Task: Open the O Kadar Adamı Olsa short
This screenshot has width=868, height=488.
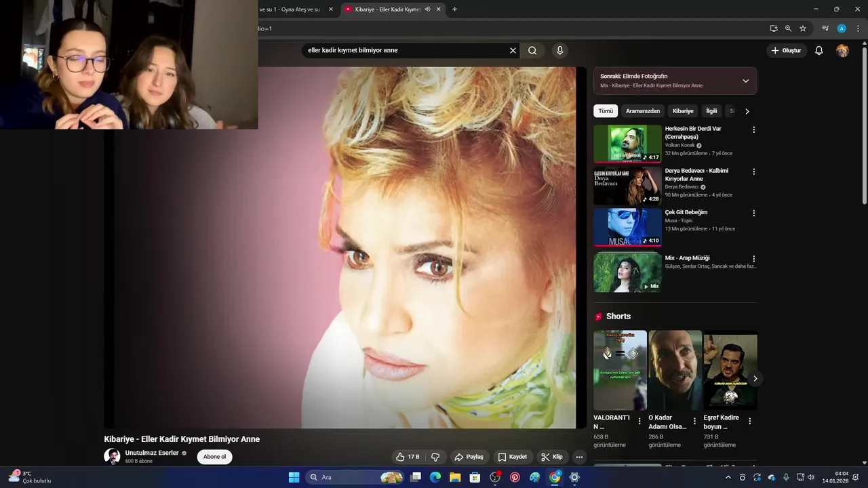Action: [x=675, y=370]
